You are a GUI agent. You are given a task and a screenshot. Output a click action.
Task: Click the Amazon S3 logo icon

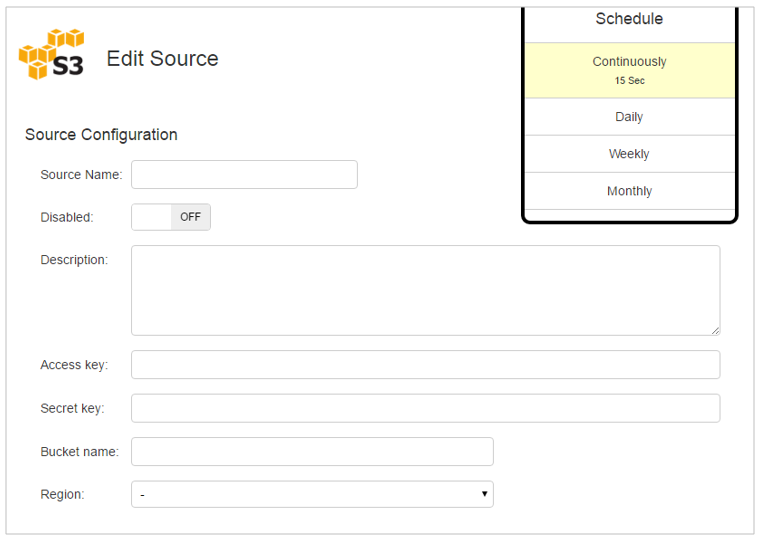(51, 54)
